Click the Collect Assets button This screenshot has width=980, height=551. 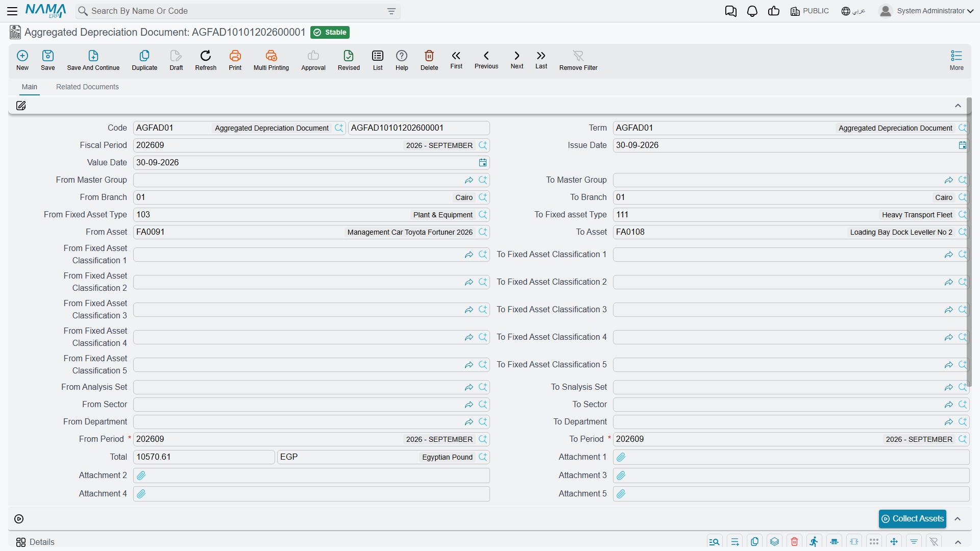coord(913,519)
